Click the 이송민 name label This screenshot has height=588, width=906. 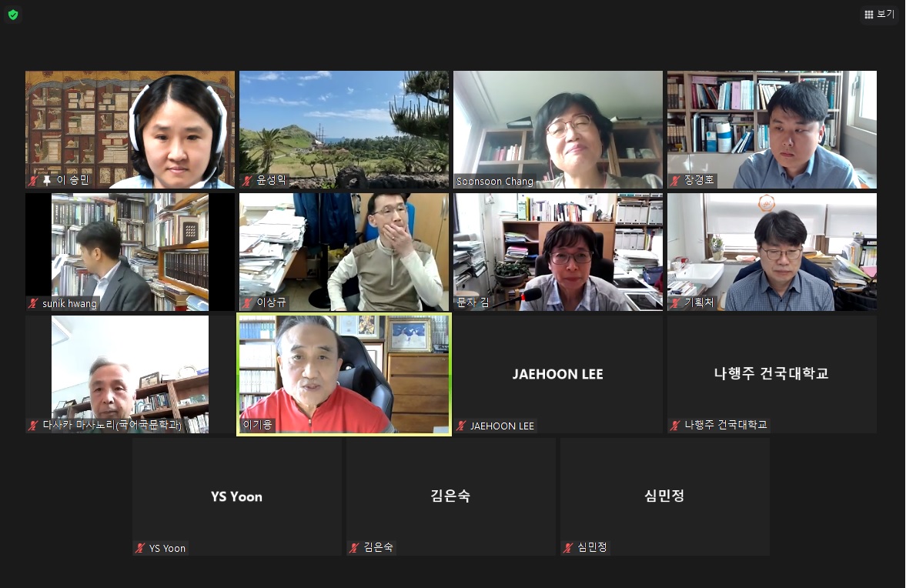[x=73, y=180]
